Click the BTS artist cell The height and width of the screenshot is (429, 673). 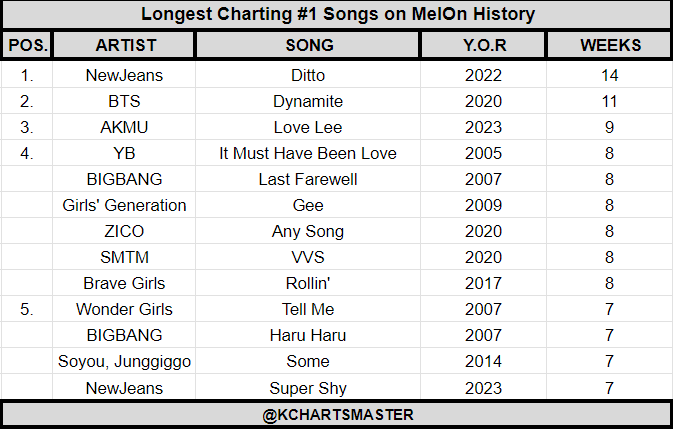click(123, 101)
